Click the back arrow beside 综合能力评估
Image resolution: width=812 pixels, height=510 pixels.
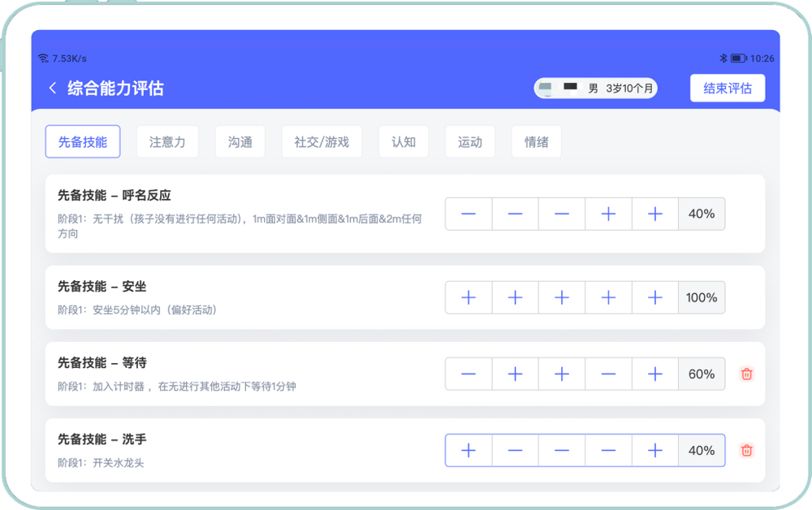click(53, 89)
